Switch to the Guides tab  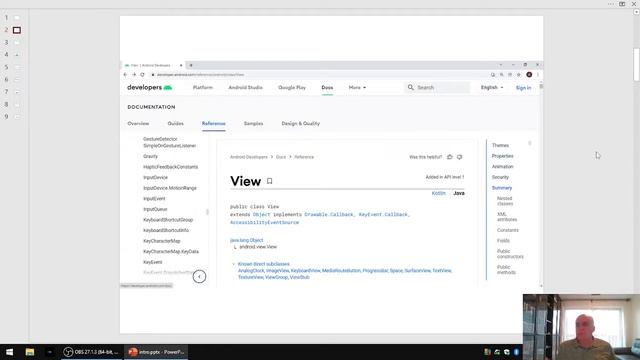tap(176, 123)
